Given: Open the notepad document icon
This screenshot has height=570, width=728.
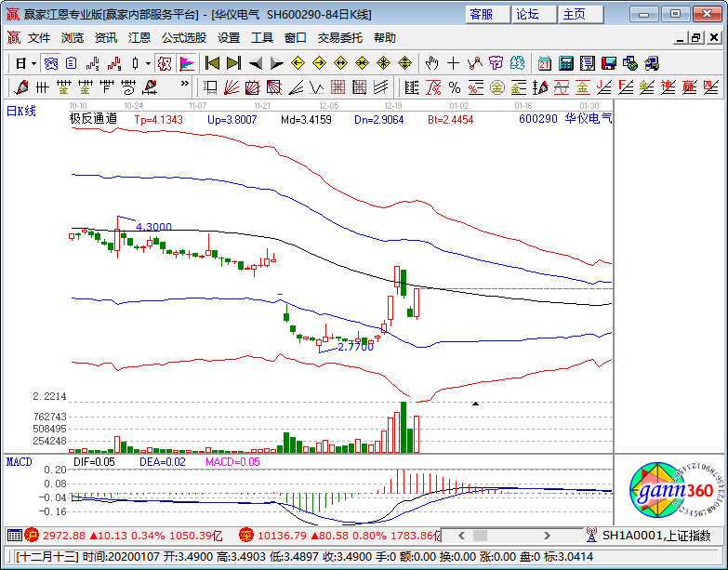Looking at the screenshot, I should click(588, 63).
